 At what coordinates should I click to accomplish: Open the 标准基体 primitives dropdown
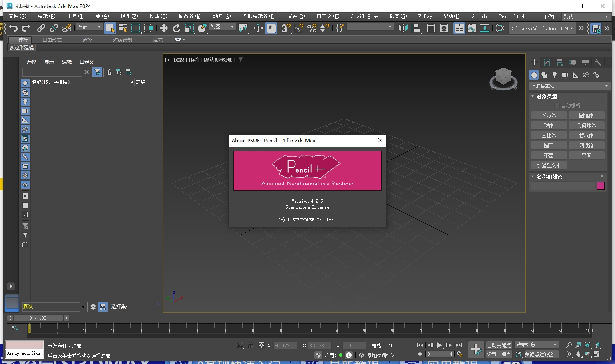pyautogui.click(x=569, y=86)
